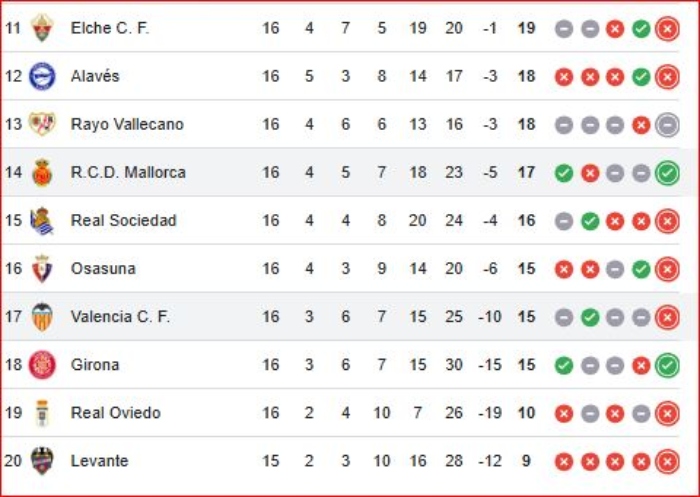Click the Alavés club crest
The height and width of the screenshot is (497, 700).
point(42,76)
